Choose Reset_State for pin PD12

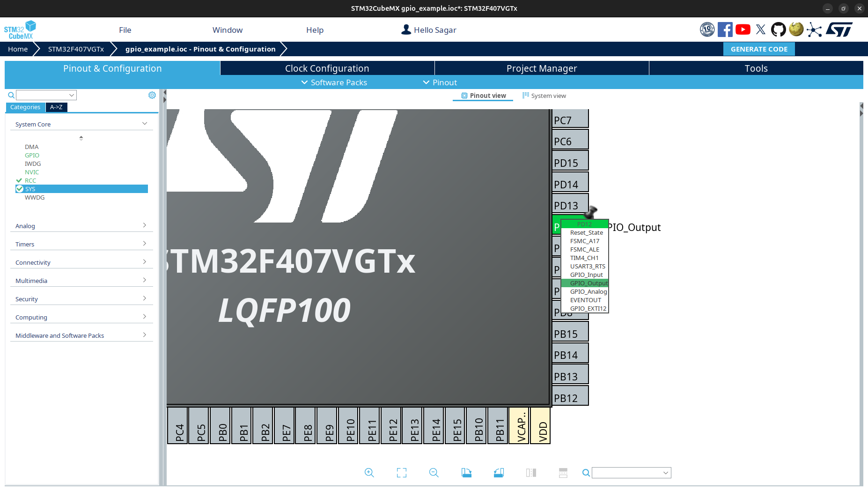coord(585,232)
